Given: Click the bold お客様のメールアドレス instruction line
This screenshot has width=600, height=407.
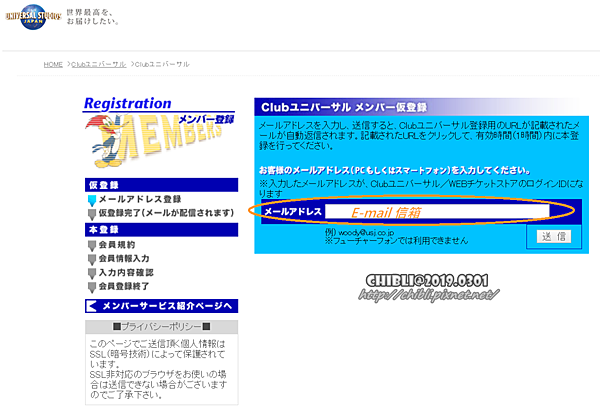Looking at the screenshot, I should tap(395, 170).
